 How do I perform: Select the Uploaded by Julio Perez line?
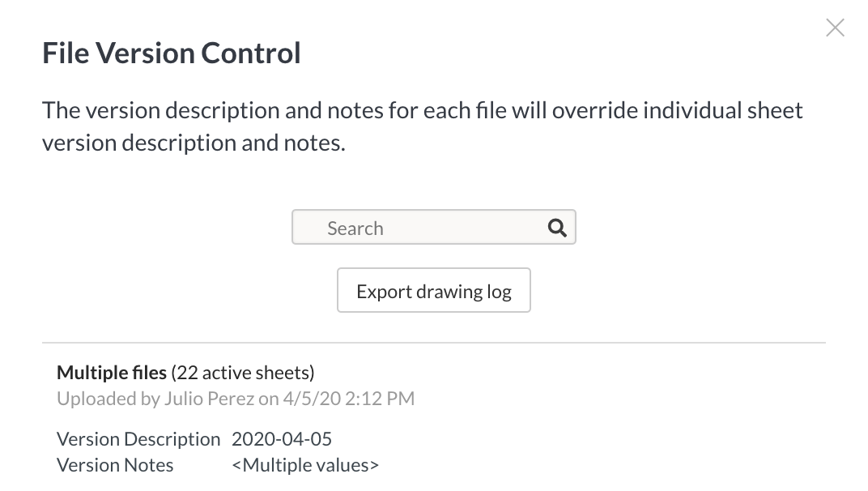pyautogui.click(x=236, y=399)
